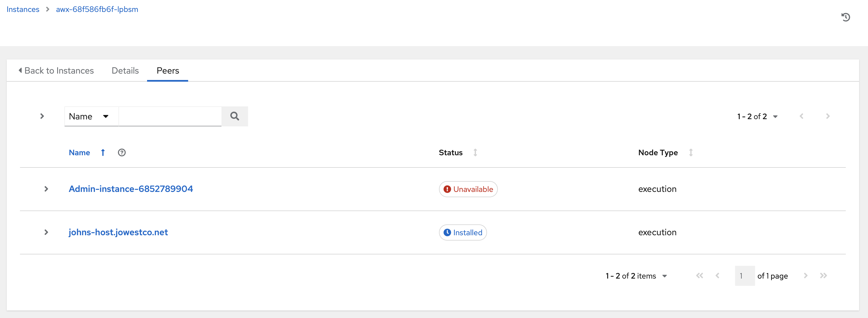Expand the johns-host.jowestco.net row
Image resolution: width=868 pixels, height=318 pixels.
(x=46, y=232)
